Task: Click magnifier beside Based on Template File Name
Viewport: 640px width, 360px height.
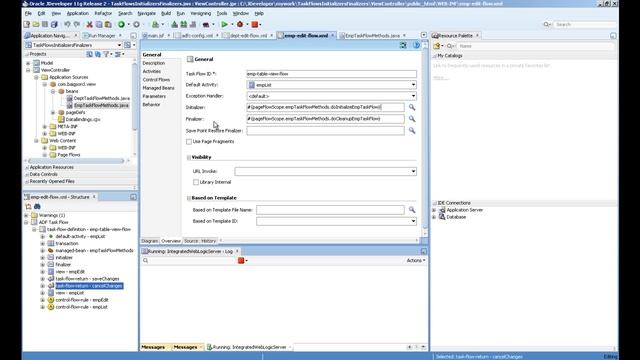Action: [412, 210]
